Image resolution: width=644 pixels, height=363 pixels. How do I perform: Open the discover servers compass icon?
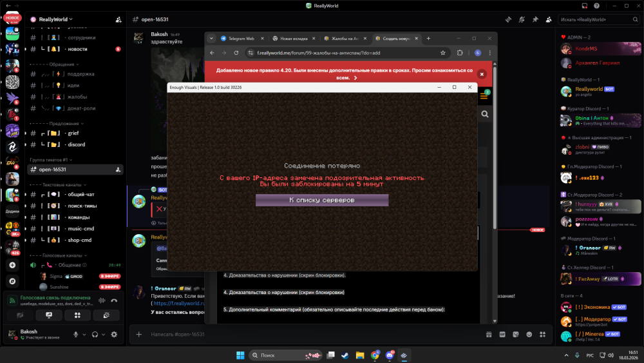[12, 281]
